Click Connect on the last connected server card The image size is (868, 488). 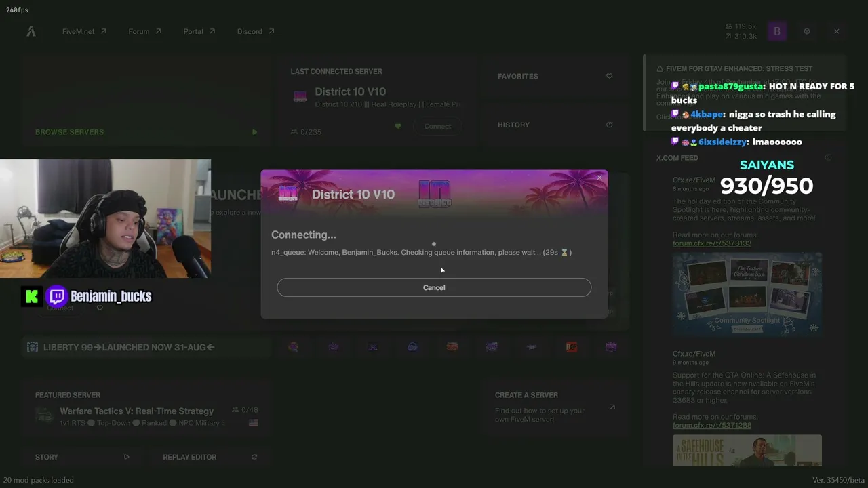coord(437,126)
